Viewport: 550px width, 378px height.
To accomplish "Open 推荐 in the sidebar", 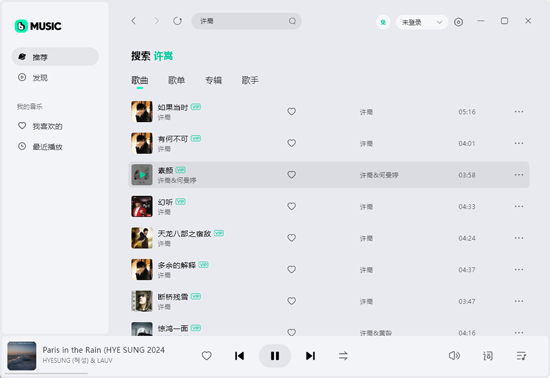I will pos(55,57).
